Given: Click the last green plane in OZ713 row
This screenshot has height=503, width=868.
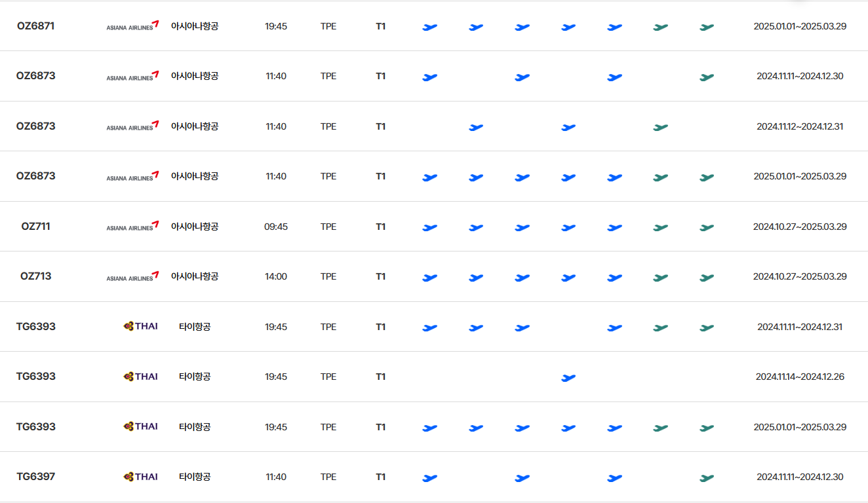Looking at the screenshot, I should 707,278.
